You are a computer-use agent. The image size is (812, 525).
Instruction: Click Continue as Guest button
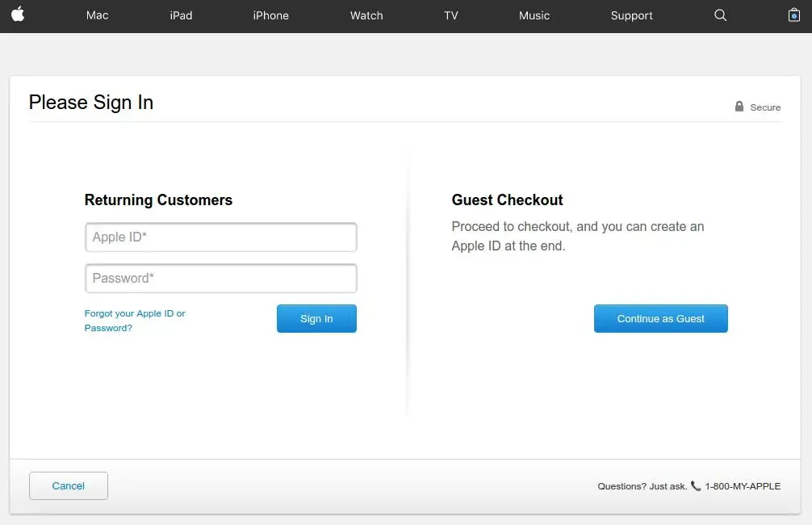(x=660, y=319)
